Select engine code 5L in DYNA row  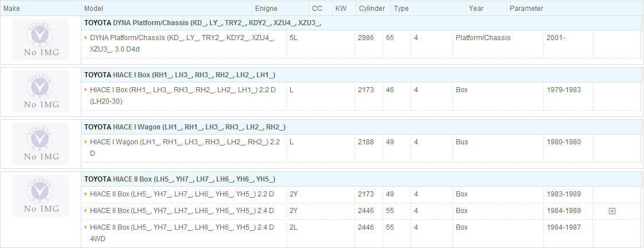click(x=293, y=38)
